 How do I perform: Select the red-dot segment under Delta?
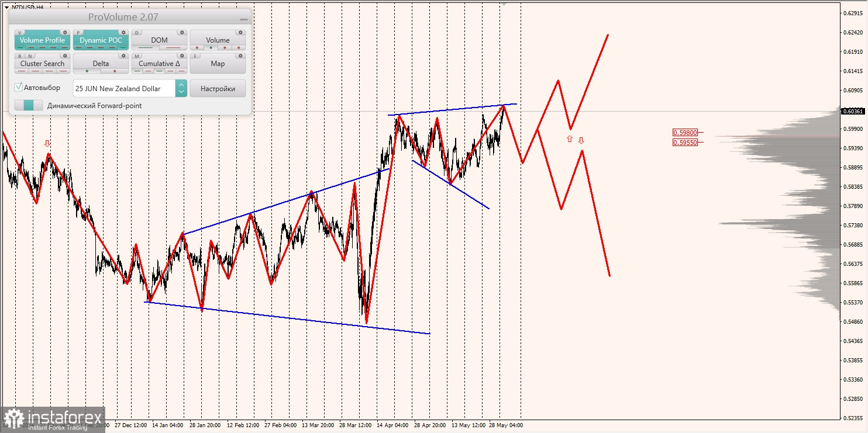115,71
